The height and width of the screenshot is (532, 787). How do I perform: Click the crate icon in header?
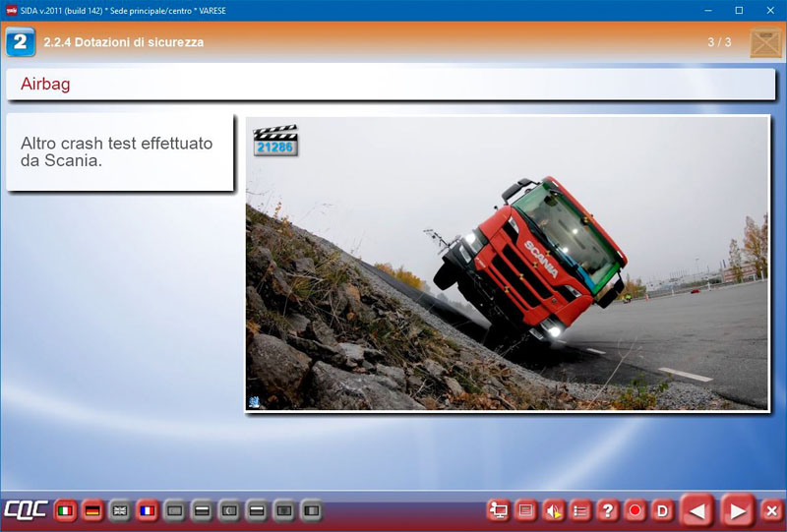coord(764,43)
